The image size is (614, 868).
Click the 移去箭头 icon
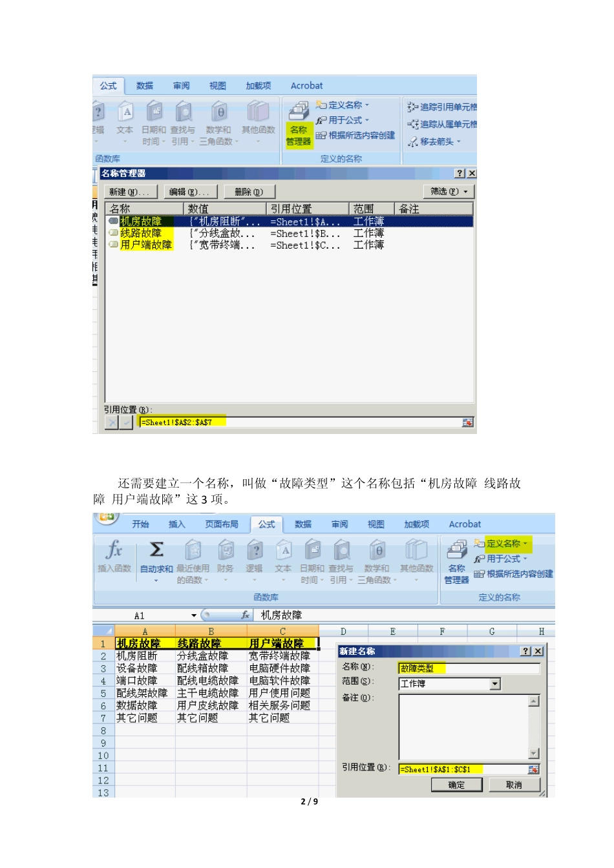[413, 141]
